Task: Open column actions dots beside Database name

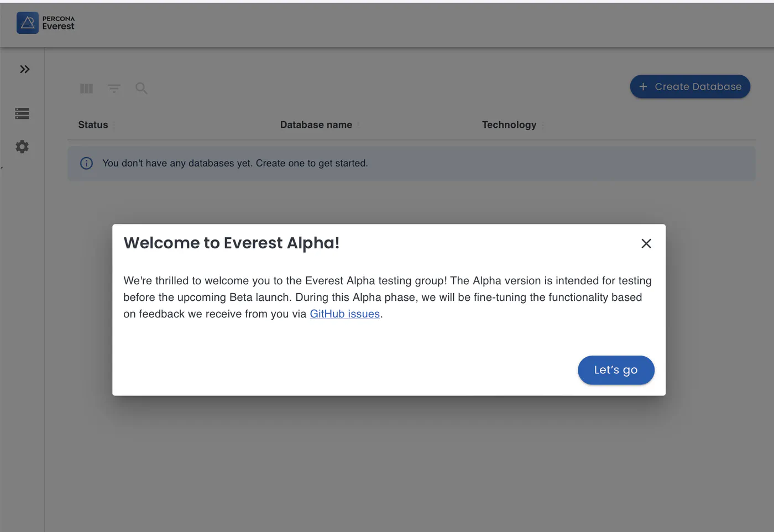Action: (358, 125)
